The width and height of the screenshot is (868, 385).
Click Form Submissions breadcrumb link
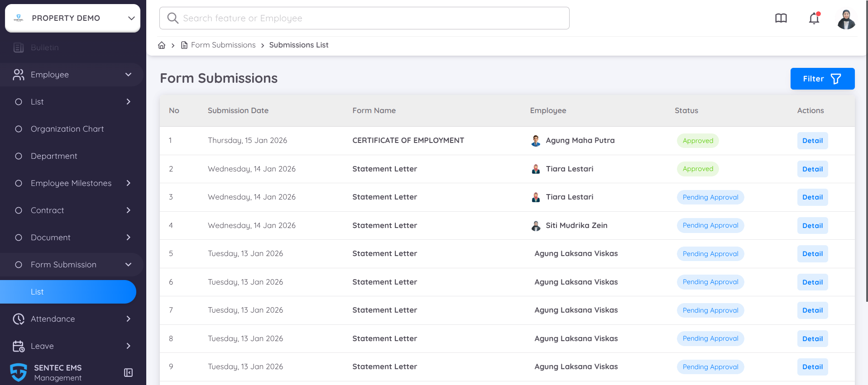(x=223, y=45)
